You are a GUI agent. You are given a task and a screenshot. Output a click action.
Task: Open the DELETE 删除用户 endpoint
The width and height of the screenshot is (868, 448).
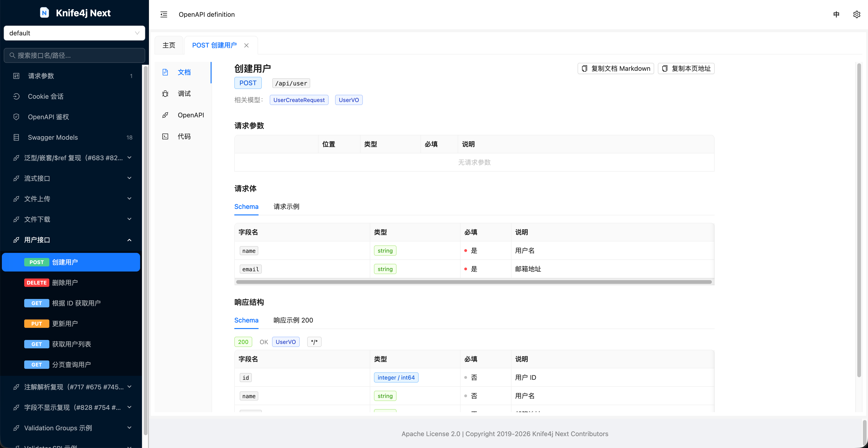(x=71, y=283)
